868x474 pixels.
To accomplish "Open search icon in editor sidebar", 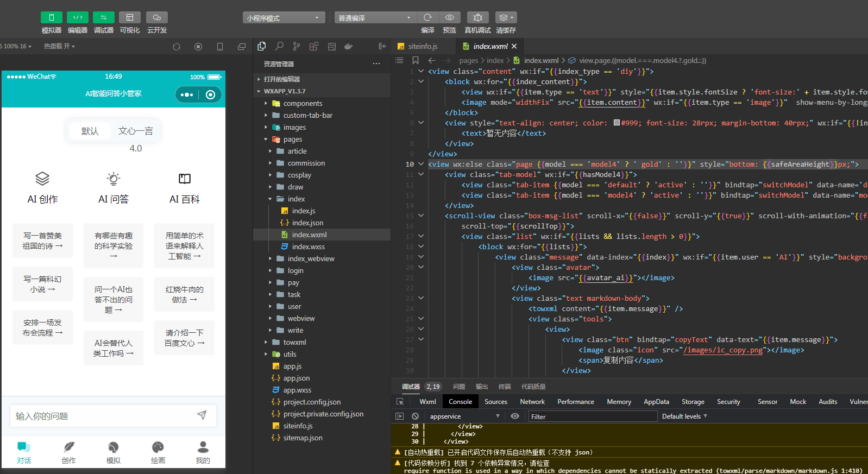I will tap(279, 47).
